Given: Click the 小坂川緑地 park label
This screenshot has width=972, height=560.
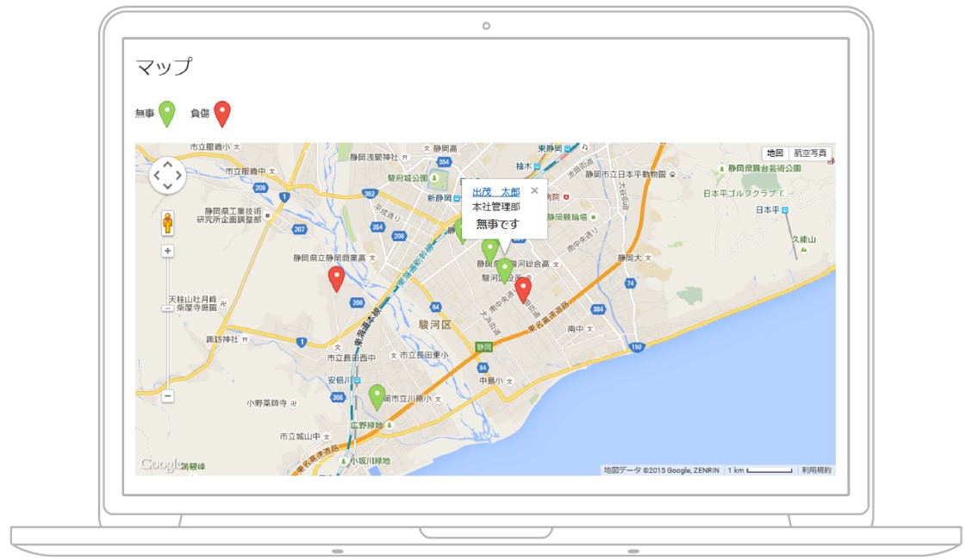Looking at the screenshot, I should pyautogui.click(x=370, y=461).
